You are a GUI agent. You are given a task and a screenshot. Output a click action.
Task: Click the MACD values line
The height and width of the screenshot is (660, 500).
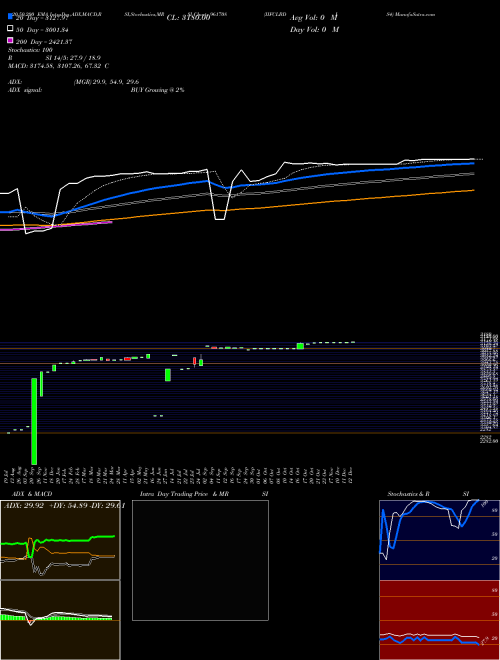coord(59,66)
